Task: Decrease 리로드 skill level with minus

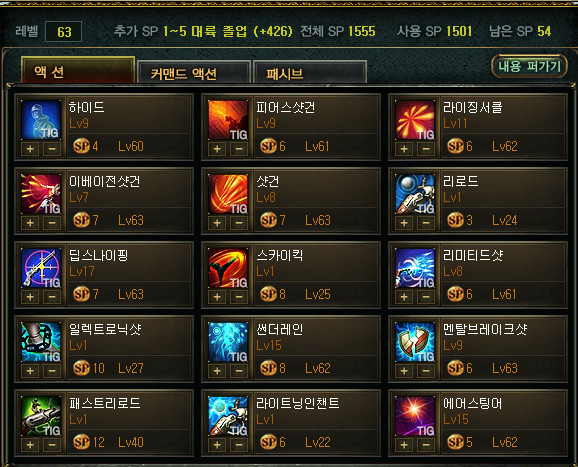Action: tap(426, 223)
